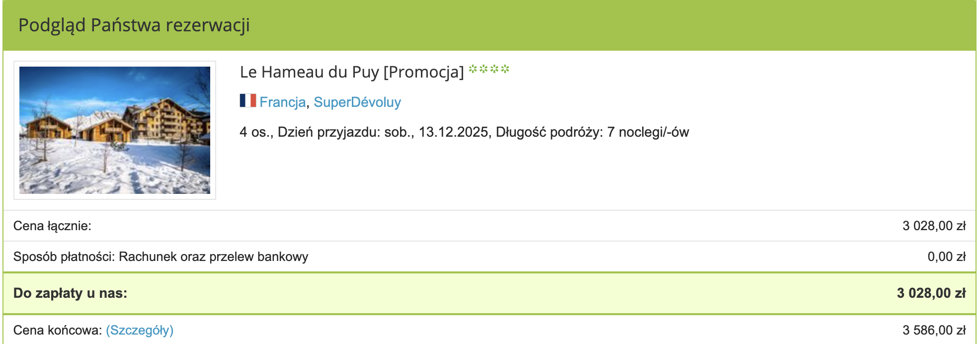Open the Francja country link
Viewport: 980px width, 344px height.
282,102
